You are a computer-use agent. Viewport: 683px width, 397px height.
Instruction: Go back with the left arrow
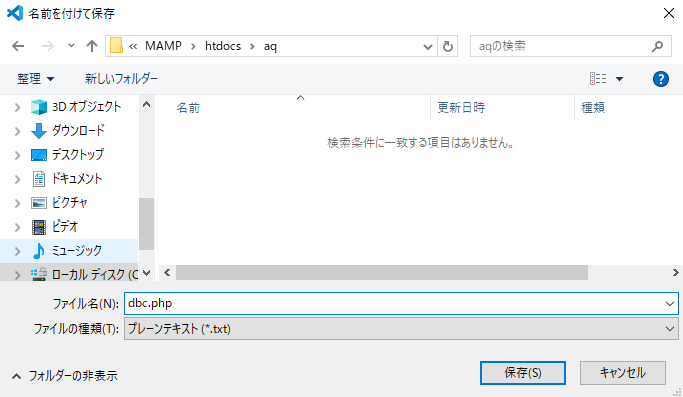pyautogui.click(x=18, y=46)
